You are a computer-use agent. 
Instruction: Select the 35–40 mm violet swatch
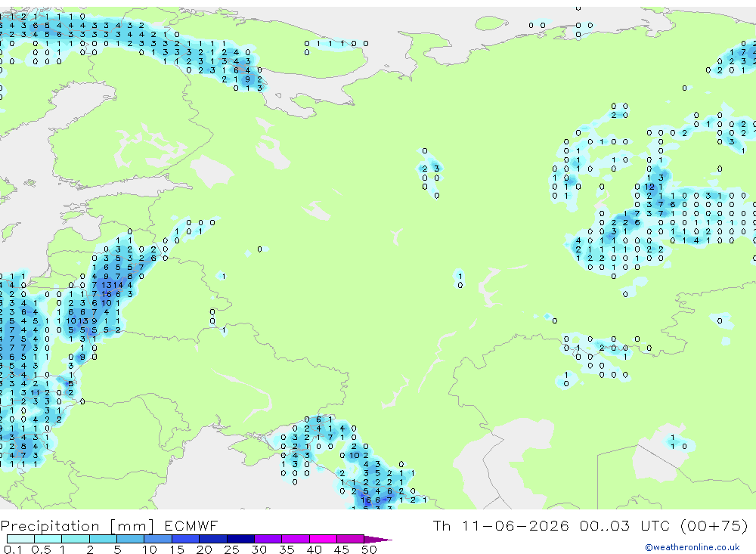(x=296, y=539)
